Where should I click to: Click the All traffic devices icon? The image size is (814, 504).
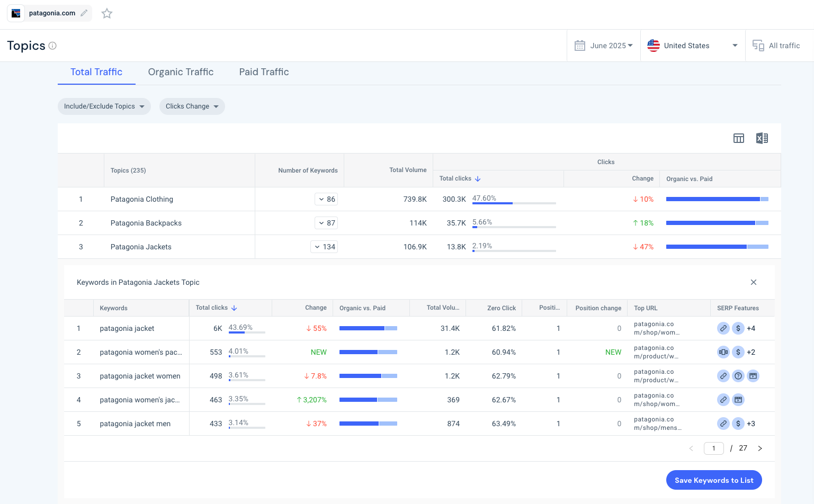pos(758,46)
